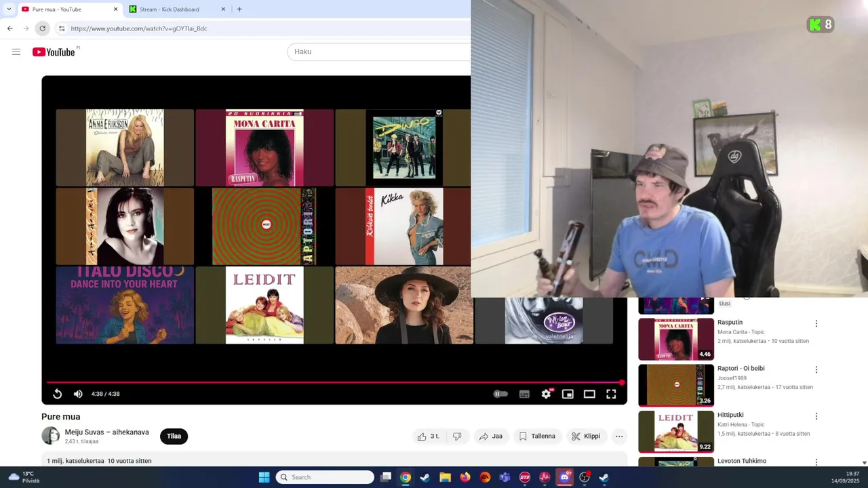Screen dimensions: 868x488
Task: Play the Leidit endscreen suggestion
Action: coord(264,305)
